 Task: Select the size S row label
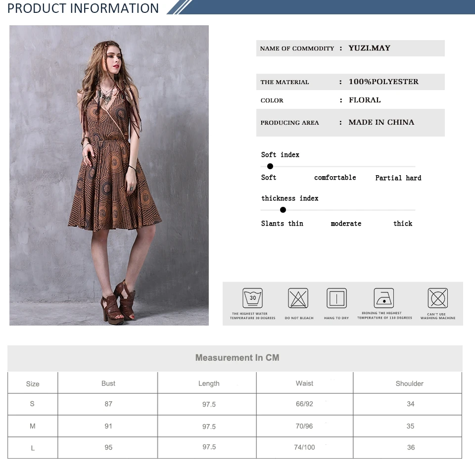32,404
